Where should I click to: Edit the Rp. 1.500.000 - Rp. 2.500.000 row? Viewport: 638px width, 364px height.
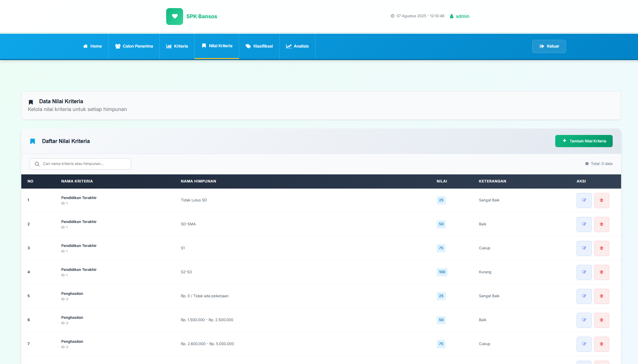(584, 320)
